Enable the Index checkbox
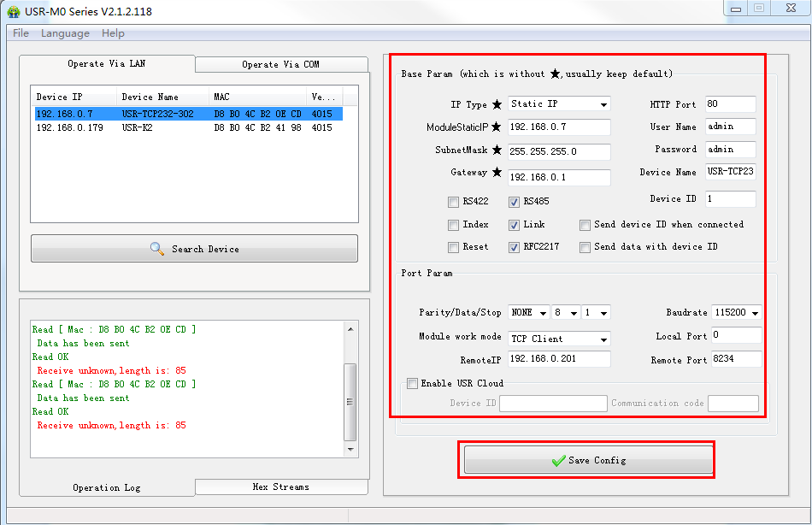Image resolution: width=812 pixels, height=525 pixels. 453,225
